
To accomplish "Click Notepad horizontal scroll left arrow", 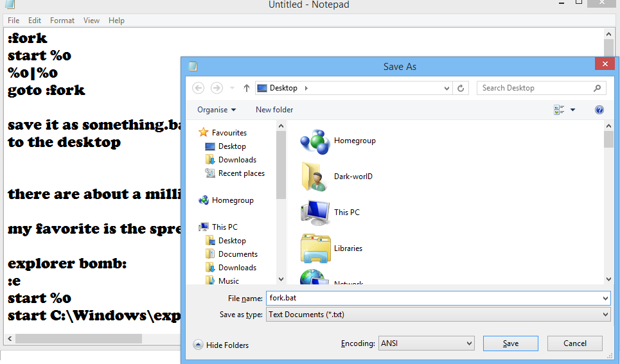I will coord(10,339).
